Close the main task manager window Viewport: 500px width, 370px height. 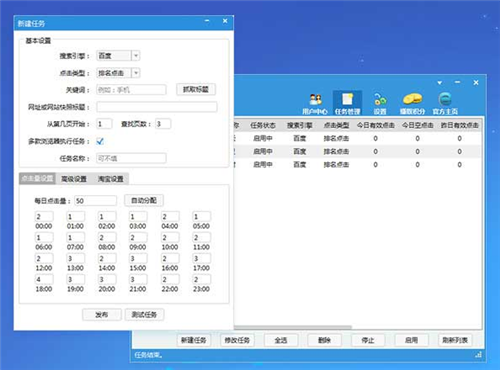point(476,82)
